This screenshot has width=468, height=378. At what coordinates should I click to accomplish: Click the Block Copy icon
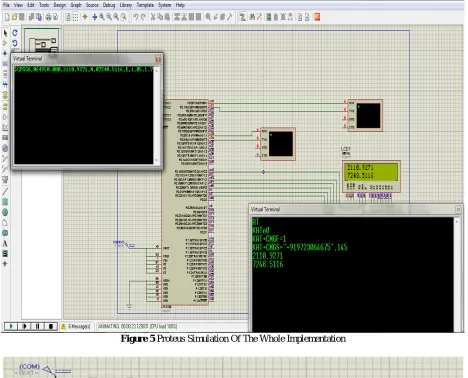[x=177, y=17]
